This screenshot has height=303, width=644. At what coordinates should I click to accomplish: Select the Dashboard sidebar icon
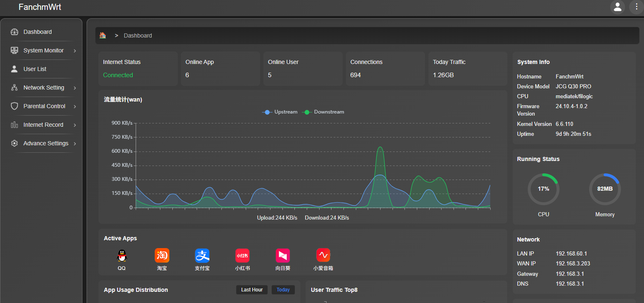tap(14, 31)
